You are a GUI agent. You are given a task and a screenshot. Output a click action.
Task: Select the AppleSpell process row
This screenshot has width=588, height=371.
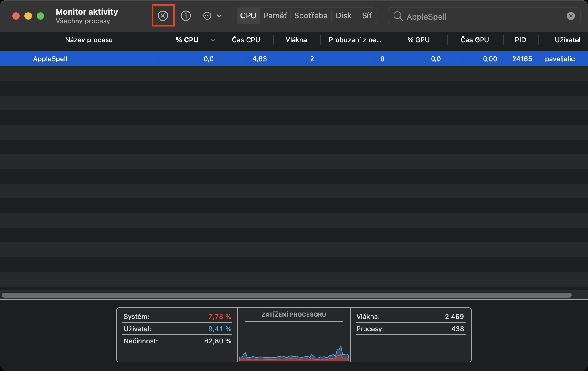coord(123,59)
